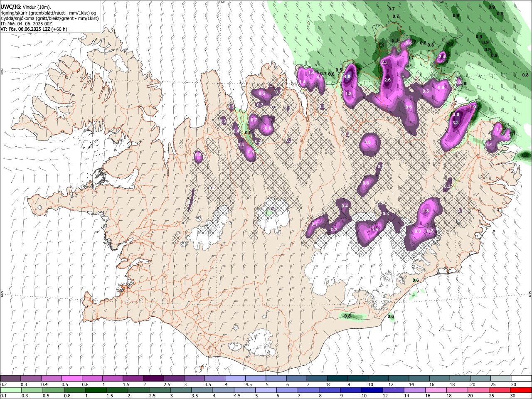The image size is (532, 399).
Task: Select the snow-scale swatch spanning 3.5 to 4
Action: click(x=214, y=379)
